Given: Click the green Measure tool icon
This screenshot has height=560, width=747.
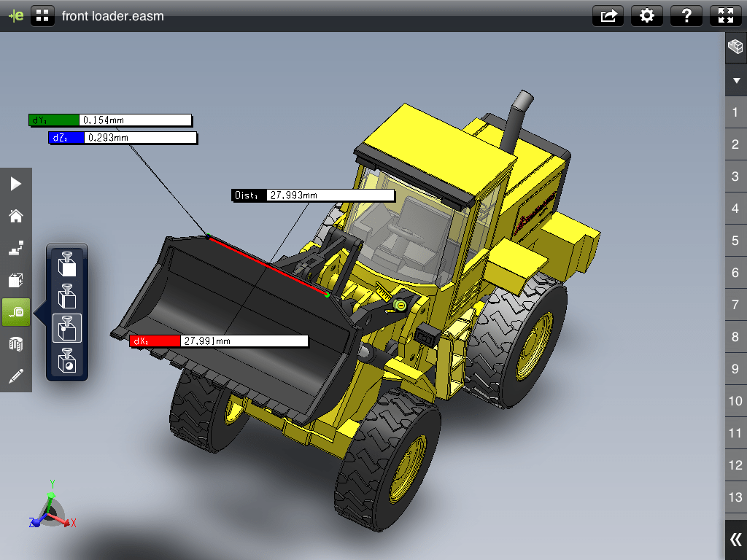Looking at the screenshot, I should point(15,312).
